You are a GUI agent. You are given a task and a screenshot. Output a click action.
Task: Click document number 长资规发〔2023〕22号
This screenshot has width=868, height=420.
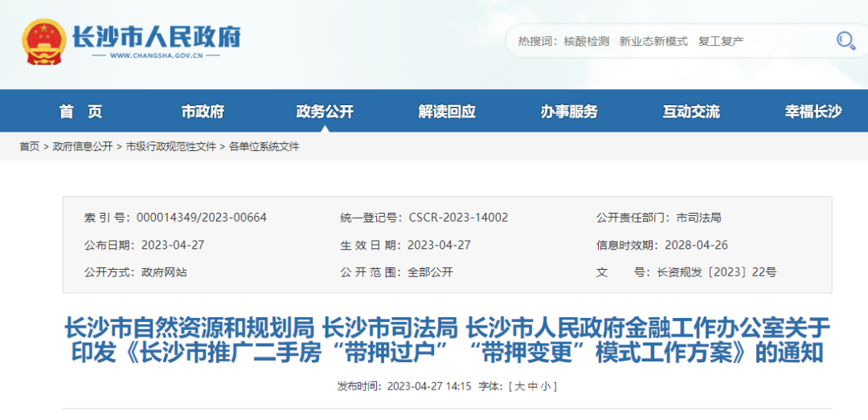(x=717, y=272)
